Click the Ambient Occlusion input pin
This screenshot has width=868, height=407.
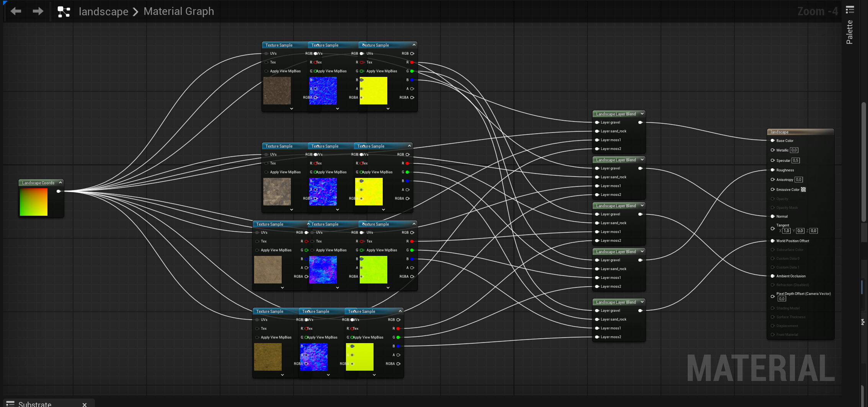pos(772,276)
